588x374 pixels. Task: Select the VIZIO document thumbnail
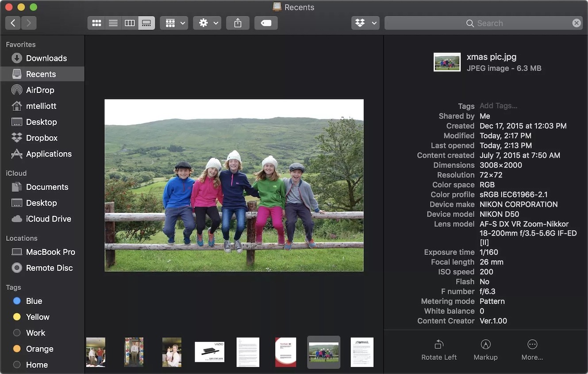209,352
